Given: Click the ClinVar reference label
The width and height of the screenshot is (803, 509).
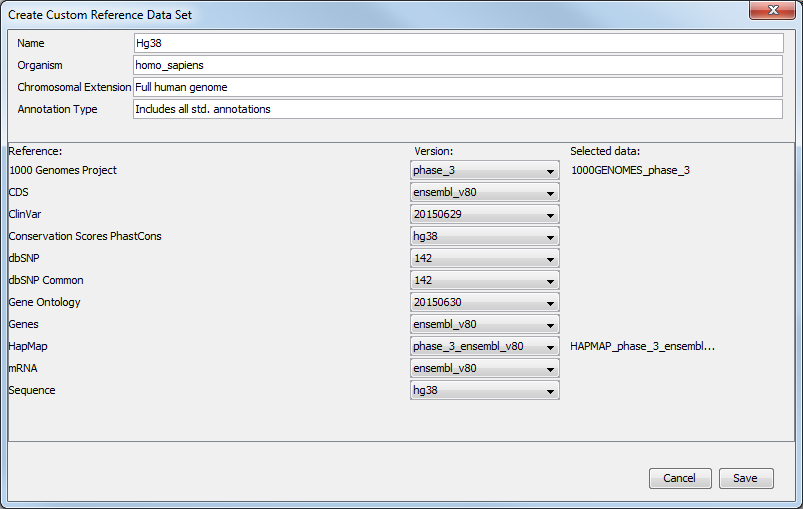Looking at the screenshot, I should 25,215.
